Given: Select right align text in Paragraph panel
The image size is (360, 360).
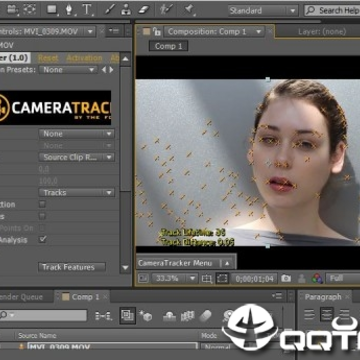Looking at the screenshot, I should click(x=344, y=315).
